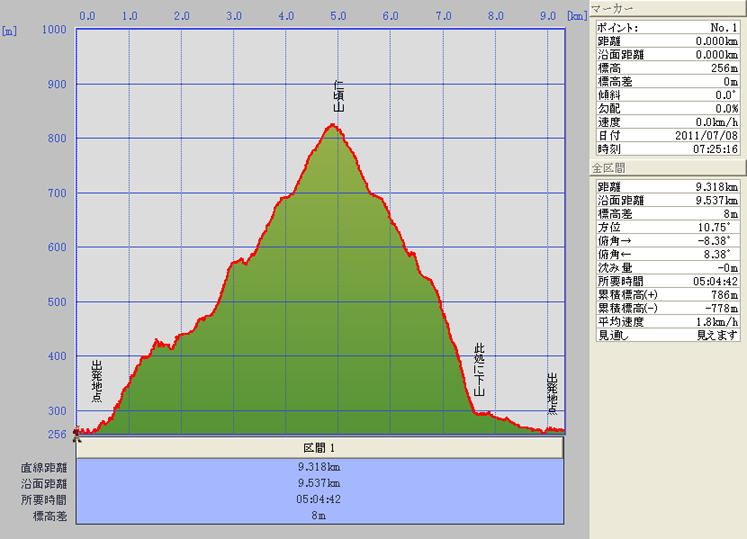This screenshot has width=747, height=539.
Task: Select the 全区間 沿面距離 9.537km row
Action: point(667,200)
